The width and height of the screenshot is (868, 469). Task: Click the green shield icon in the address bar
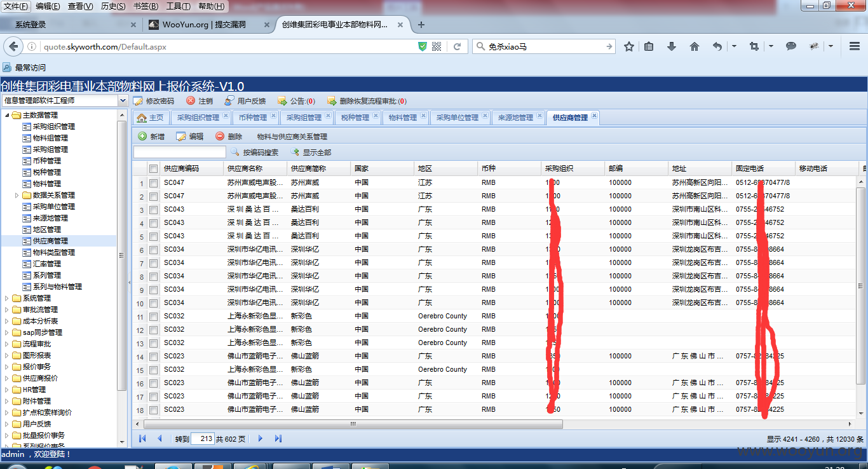click(423, 46)
